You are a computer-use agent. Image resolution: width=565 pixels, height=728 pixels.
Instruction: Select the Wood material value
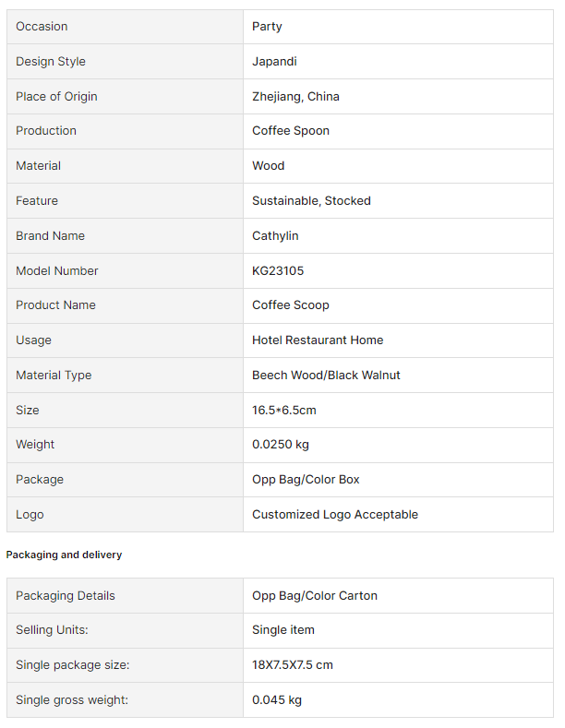point(269,166)
